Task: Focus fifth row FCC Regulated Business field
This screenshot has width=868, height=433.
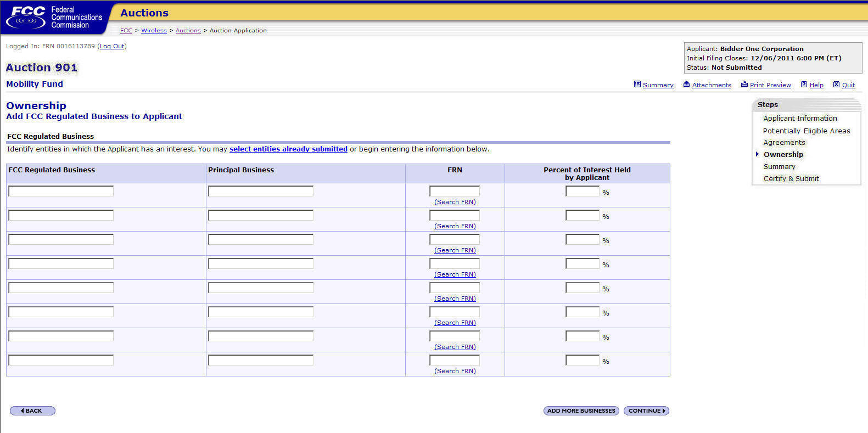Action: coord(61,288)
